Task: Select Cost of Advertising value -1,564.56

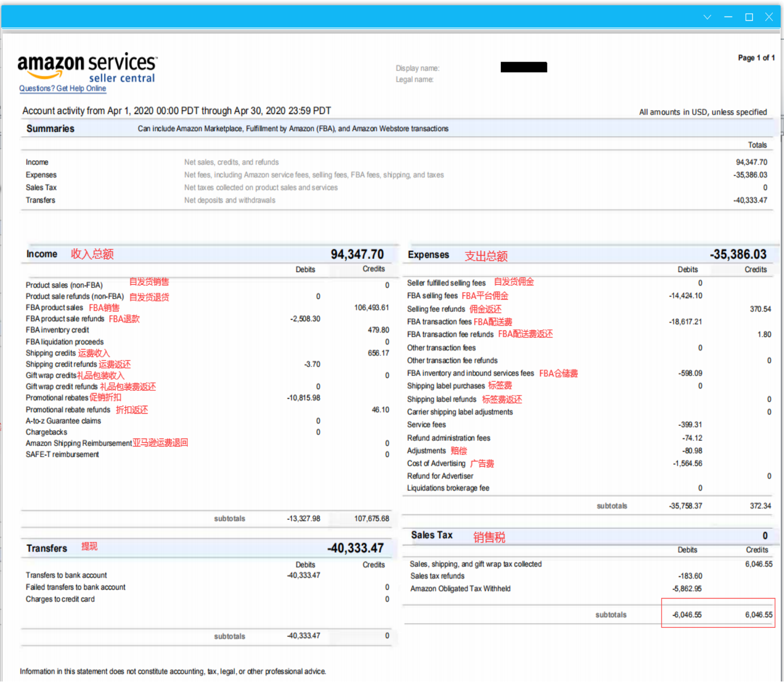Action: 687,464
